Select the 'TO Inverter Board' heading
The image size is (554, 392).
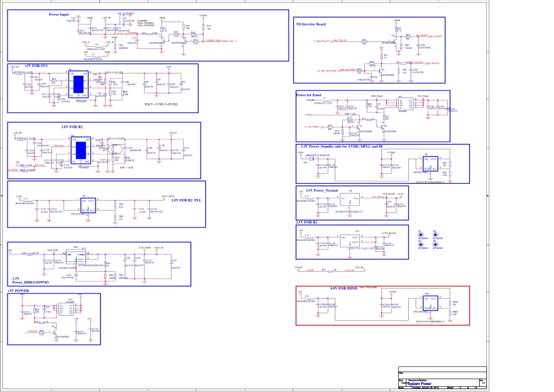tap(311, 24)
